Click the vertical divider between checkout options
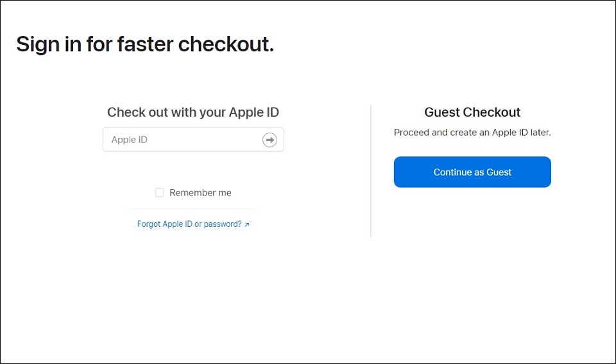The image size is (616, 364). (x=370, y=170)
